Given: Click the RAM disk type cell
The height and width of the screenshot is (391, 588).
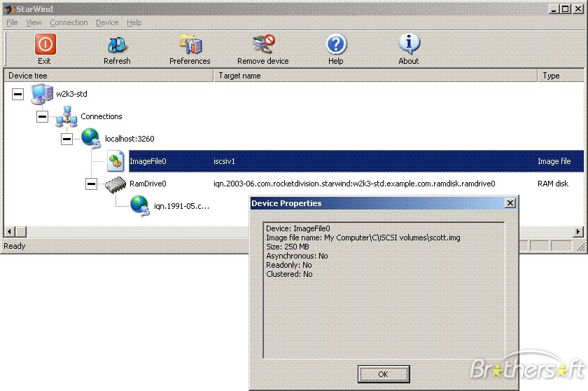Looking at the screenshot, I should [553, 184].
